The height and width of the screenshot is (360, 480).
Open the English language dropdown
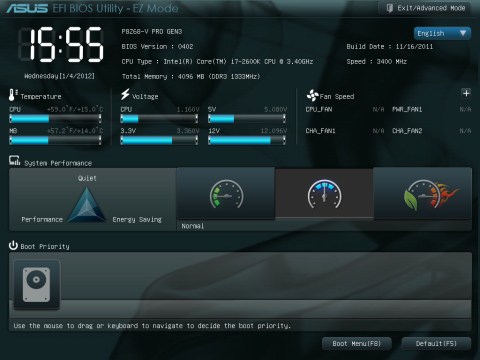442,33
